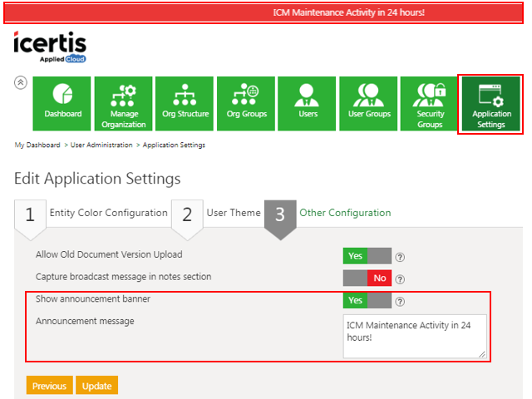The width and height of the screenshot is (532, 399).
Task: Open the Org Groups tile
Action: 246,104
